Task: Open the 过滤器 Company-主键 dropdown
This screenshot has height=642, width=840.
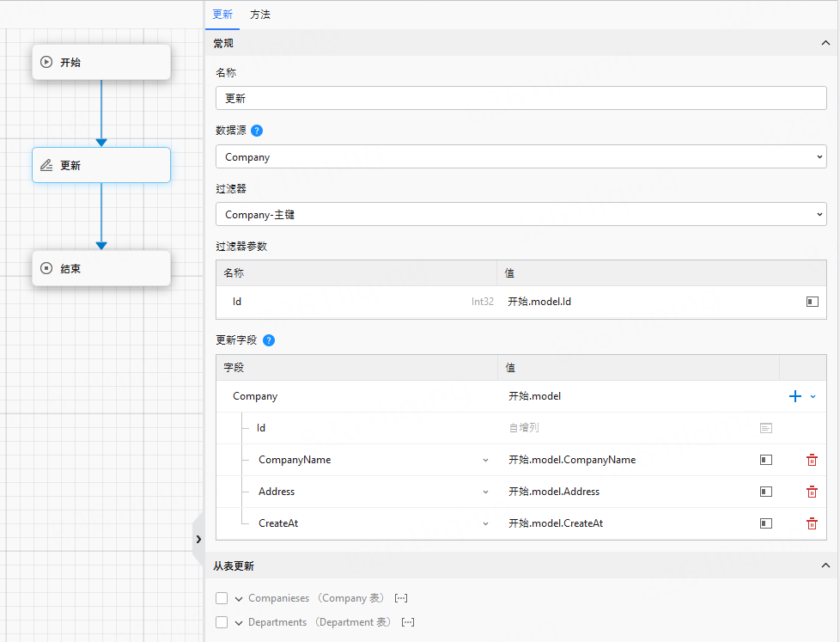Action: point(520,214)
